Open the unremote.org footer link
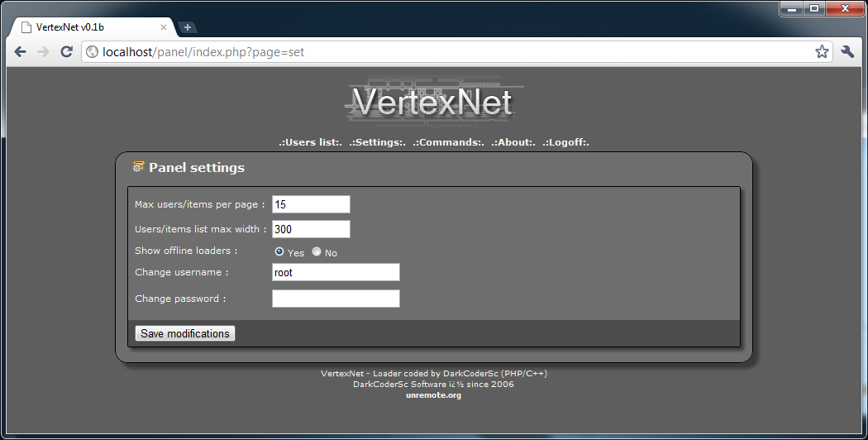The image size is (868, 440). (433, 395)
